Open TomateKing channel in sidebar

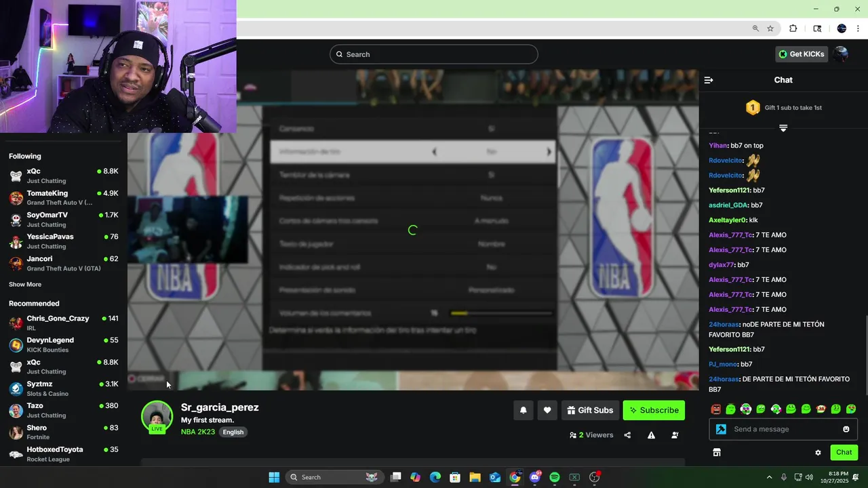64,197
